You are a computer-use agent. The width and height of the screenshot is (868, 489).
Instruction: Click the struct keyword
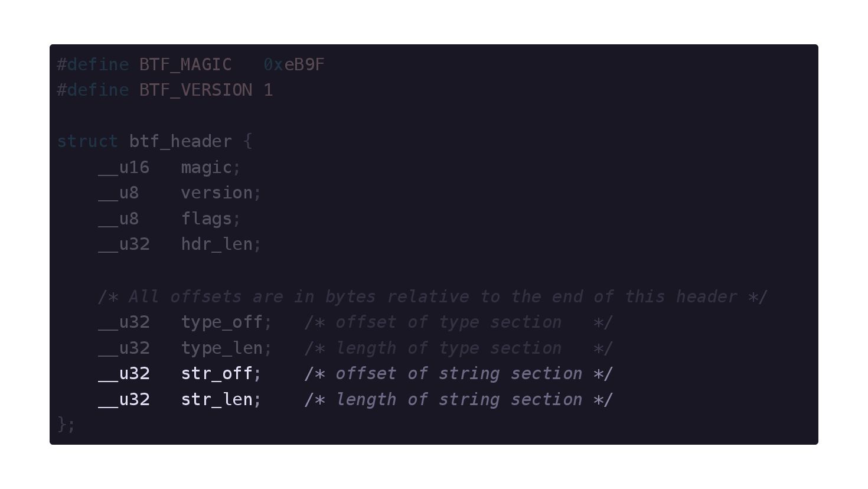pyautogui.click(x=87, y=142)
